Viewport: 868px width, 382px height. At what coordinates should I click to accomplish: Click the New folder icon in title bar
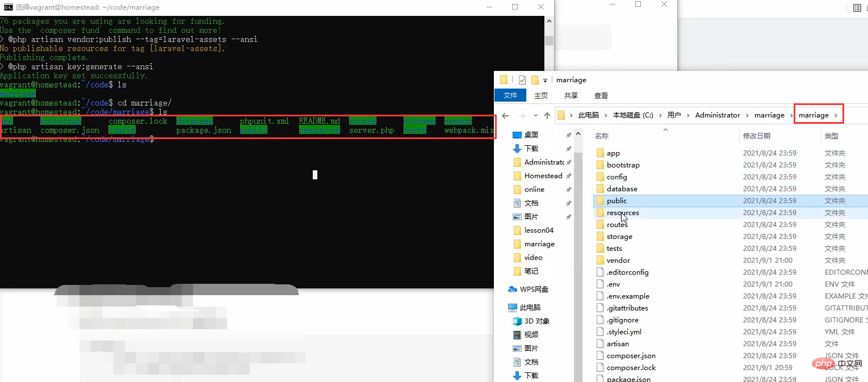point(535,80)
